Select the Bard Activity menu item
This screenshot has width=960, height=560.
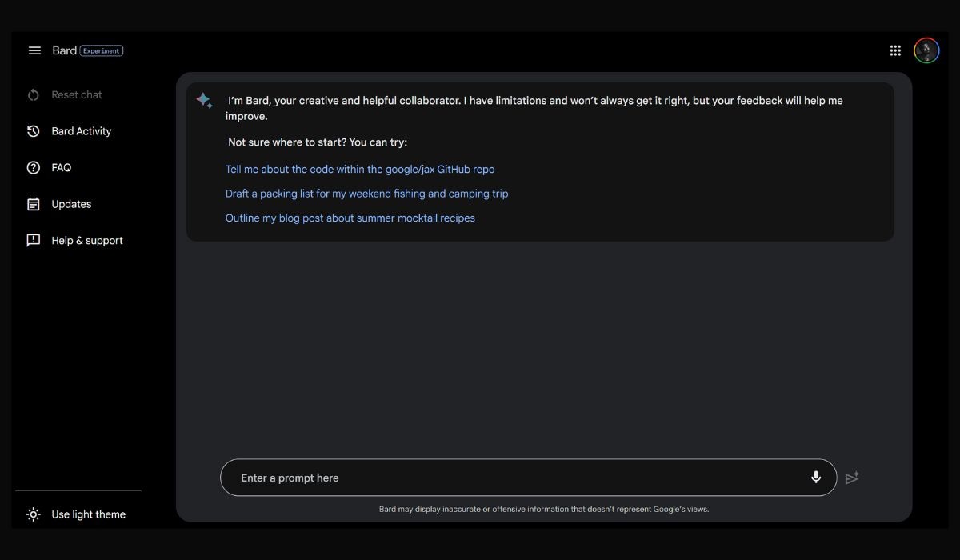82,131
